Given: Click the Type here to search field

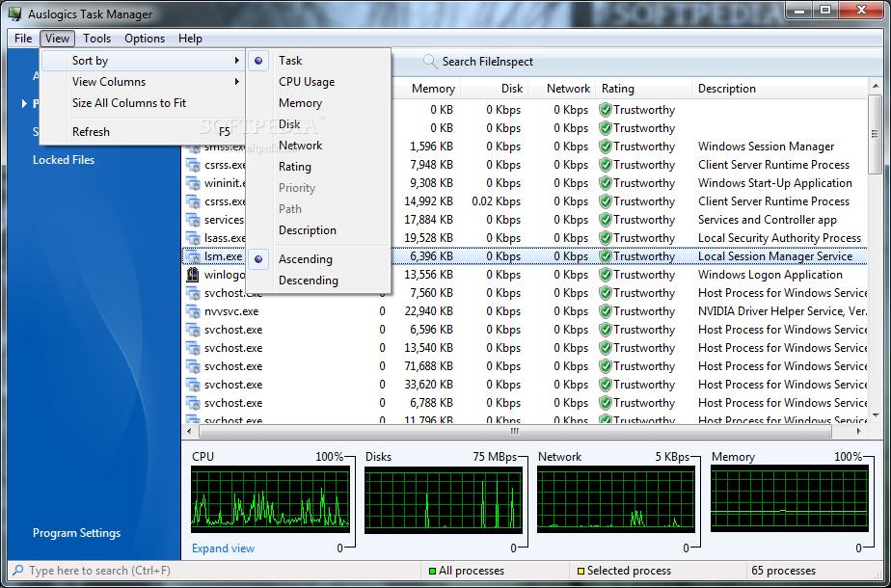Looking at the screenshot, I should pyautogui.click(x=216, y=571).
